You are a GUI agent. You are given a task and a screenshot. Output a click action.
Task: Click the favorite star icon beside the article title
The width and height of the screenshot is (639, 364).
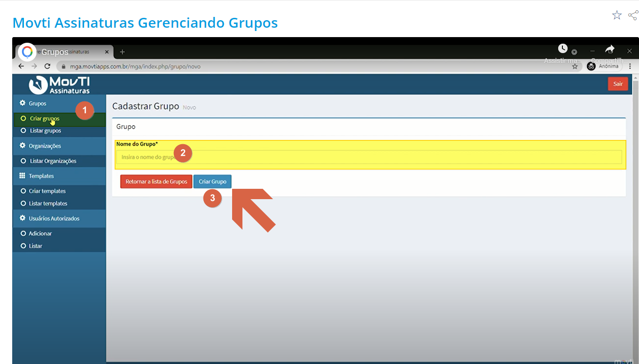tap(617, 15)
